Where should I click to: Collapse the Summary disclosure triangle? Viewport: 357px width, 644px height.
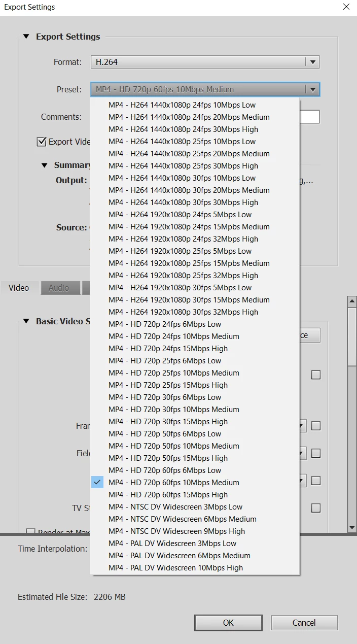tap(45, 165)
